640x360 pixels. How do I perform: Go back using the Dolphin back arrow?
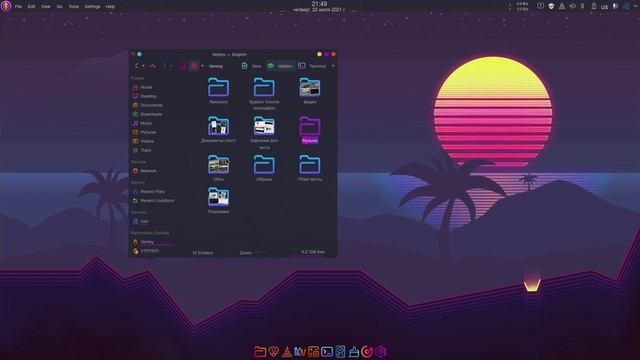pos(136,66)
